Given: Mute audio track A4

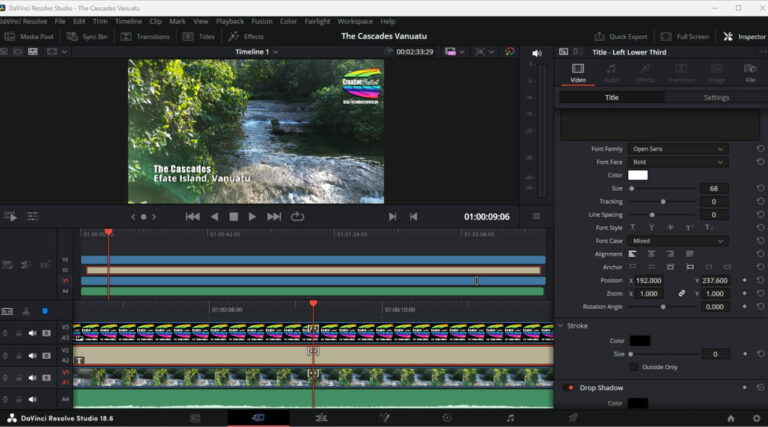Looking at the screenshot, I should 32,400.
